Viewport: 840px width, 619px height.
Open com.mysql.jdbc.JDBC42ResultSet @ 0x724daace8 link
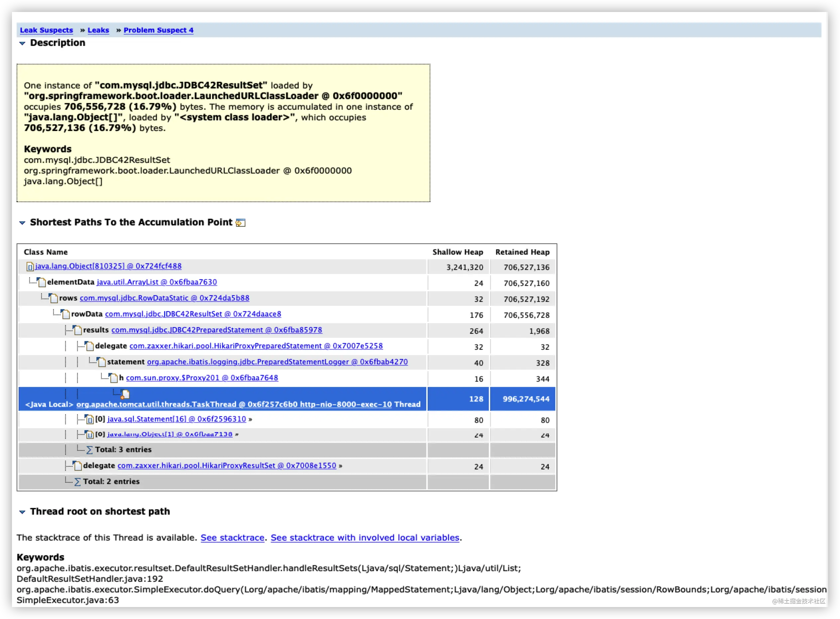(x=193, y=314)
